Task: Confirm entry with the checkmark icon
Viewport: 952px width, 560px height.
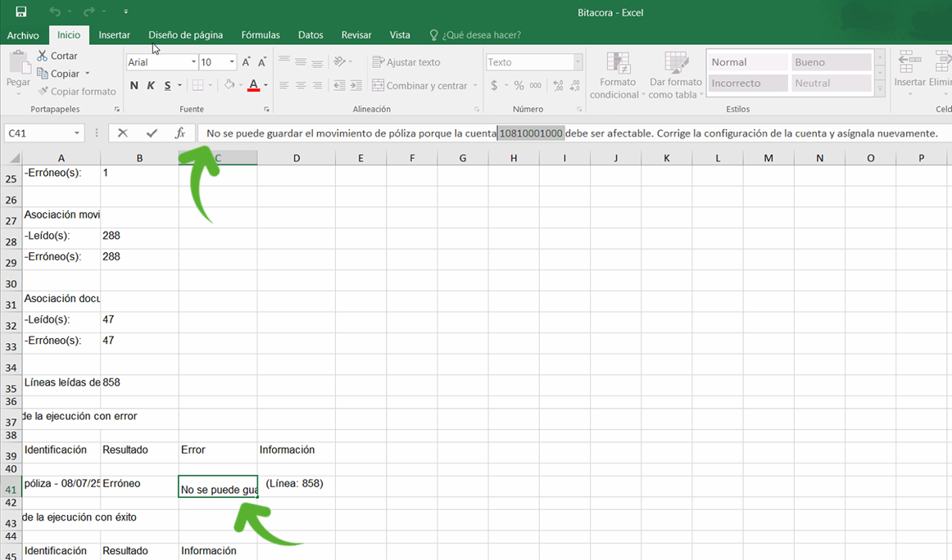Action: (152, 133)
